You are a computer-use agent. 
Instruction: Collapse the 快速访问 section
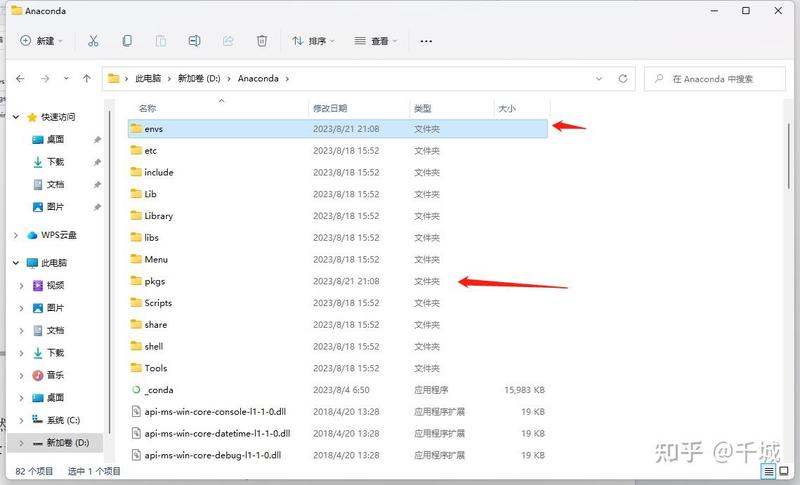pos(16,117)
